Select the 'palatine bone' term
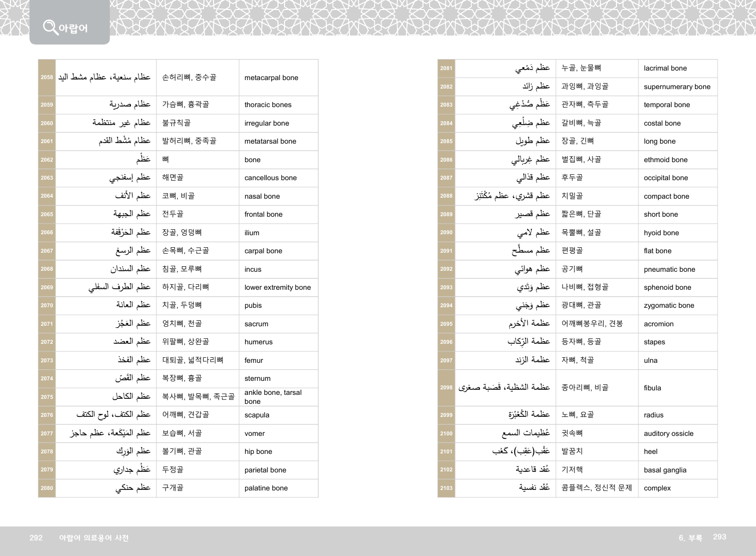This screenshot has width=756, height=556. pos(266,488)
